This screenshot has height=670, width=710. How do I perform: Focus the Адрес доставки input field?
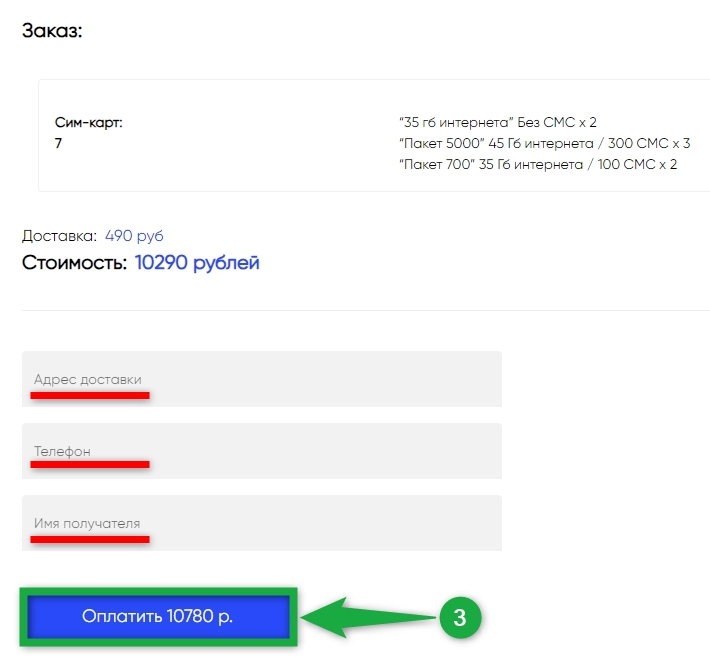pos(262,379)
